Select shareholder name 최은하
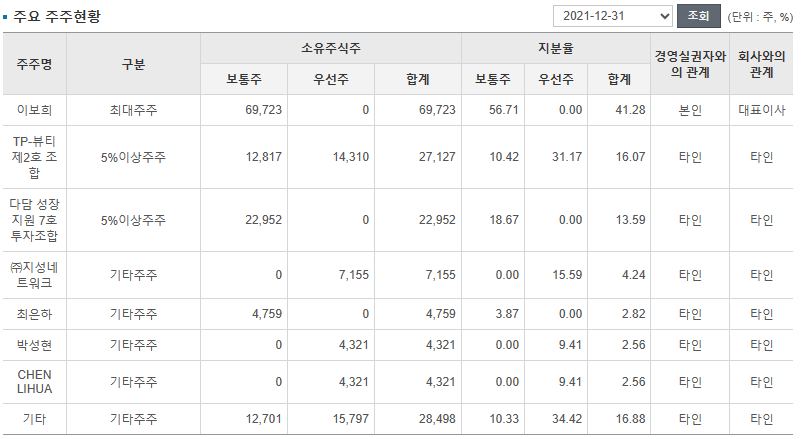This screenshot has width=801, height=439. pyautogui.click(x=34, y=314)
